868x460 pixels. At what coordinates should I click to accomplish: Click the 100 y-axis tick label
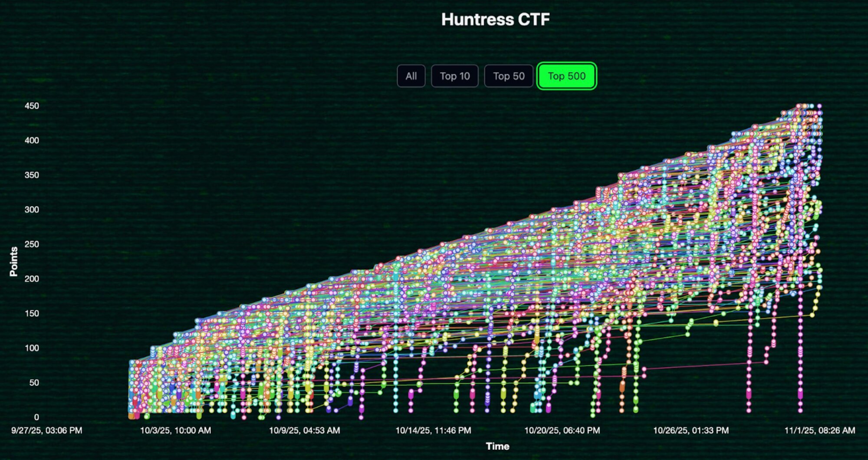click(32, 348)
